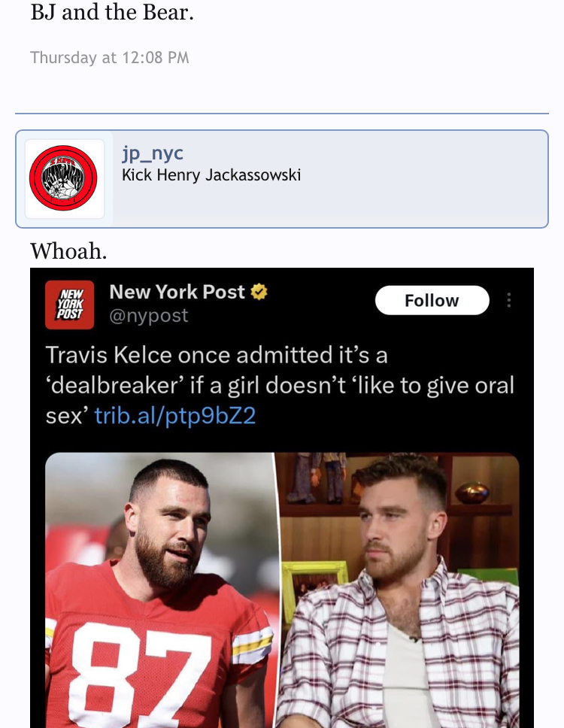Click the @nypost handle

pos(149,316)
